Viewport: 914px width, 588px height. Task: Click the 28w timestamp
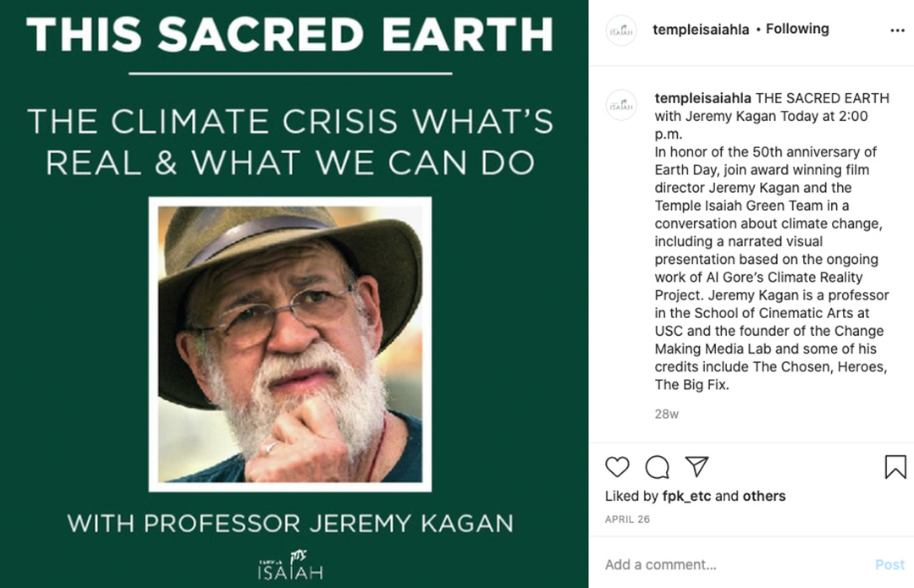666,415
